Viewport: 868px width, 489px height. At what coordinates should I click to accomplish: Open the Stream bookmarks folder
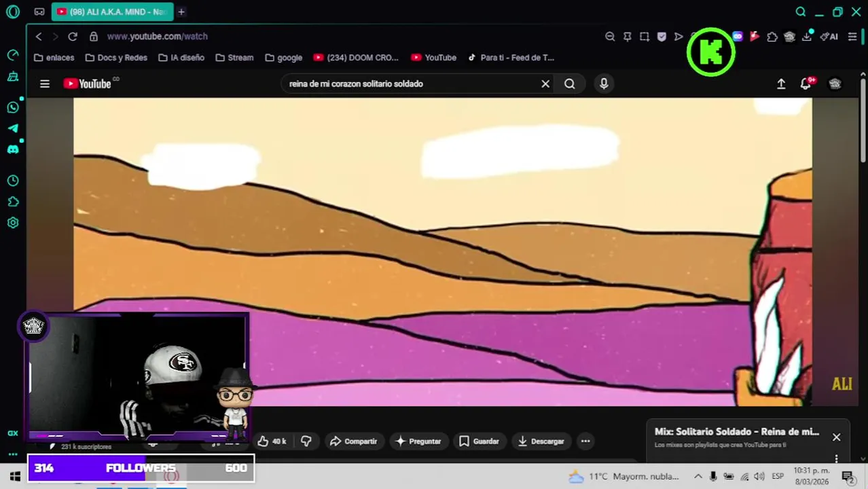[x=234, y=58]
